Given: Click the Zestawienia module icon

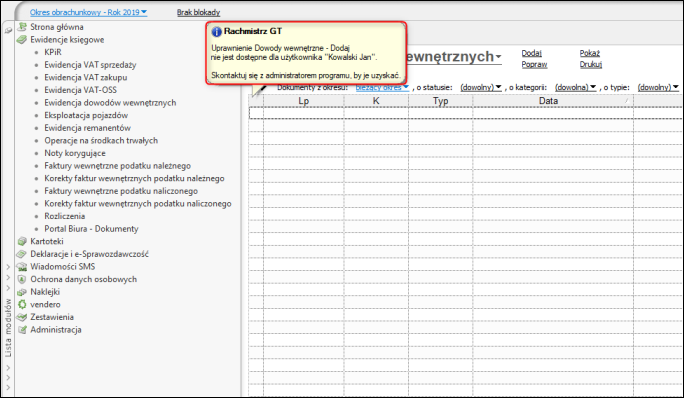Looking at the screenshot, I should click(x=22, y=317).
